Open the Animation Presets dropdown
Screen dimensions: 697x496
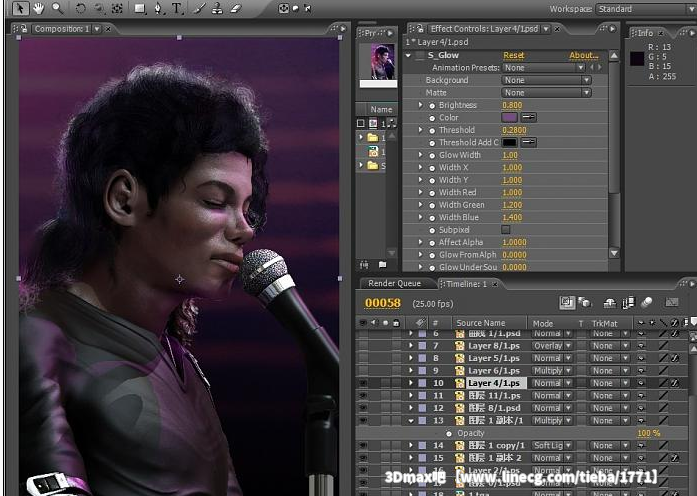tap(546, 68)
